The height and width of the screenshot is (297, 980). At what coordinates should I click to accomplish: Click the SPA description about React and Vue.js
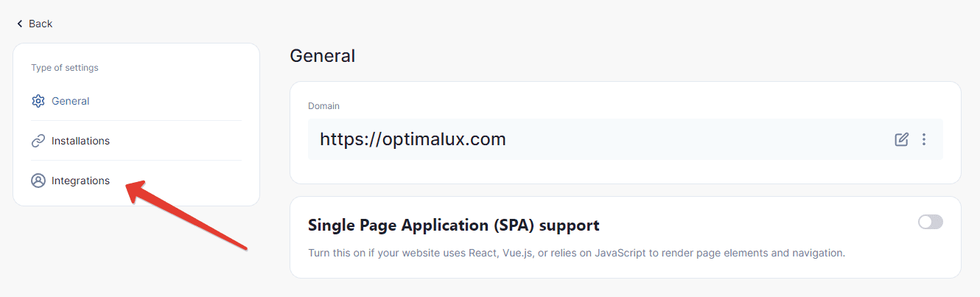pyautogui.click(x=576, y=253)
